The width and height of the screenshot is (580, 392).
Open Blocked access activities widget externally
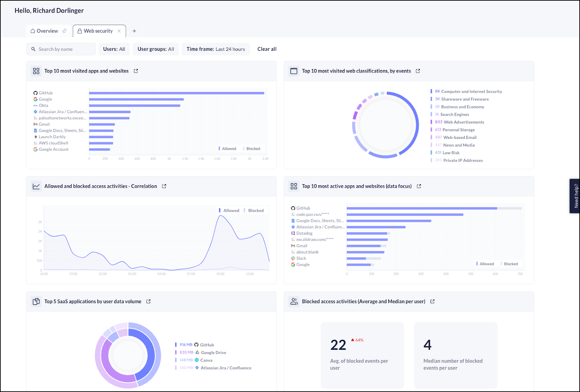tap(432, 301)
